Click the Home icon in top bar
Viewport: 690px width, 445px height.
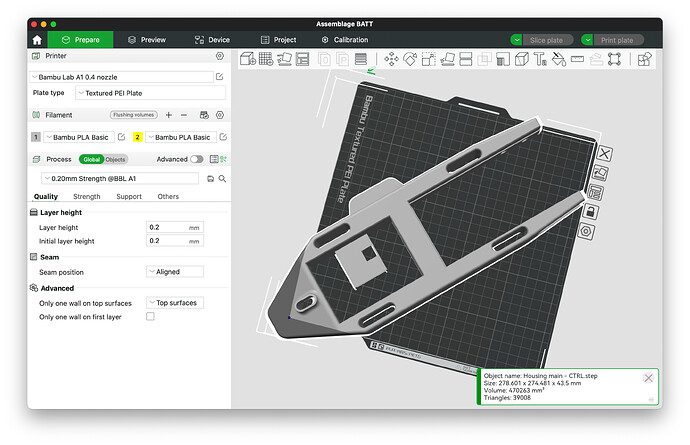point(37,40)
